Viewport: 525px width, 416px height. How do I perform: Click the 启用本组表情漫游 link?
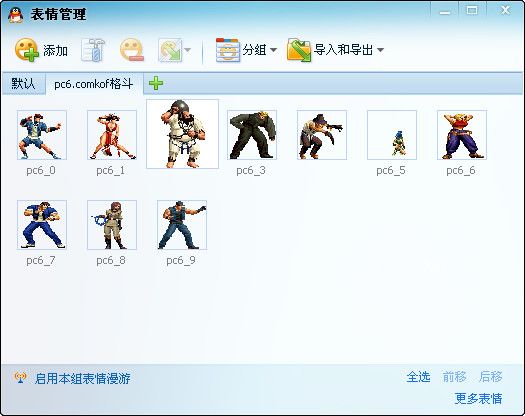[82, 378]
